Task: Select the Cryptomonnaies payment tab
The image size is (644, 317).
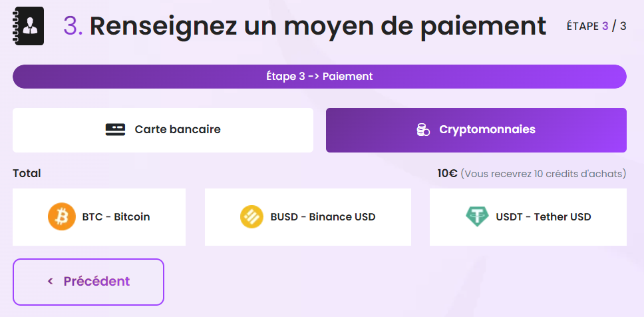Action: (476, 130)
